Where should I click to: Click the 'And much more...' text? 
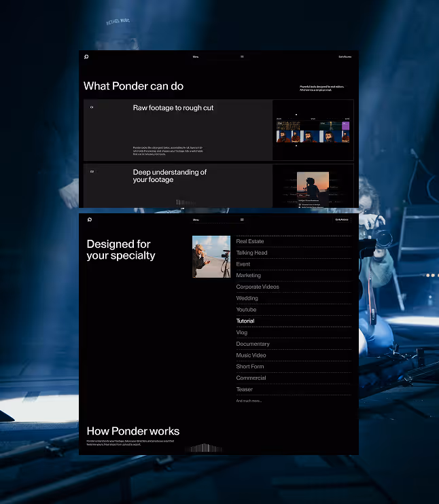click(x=249, y=401)
